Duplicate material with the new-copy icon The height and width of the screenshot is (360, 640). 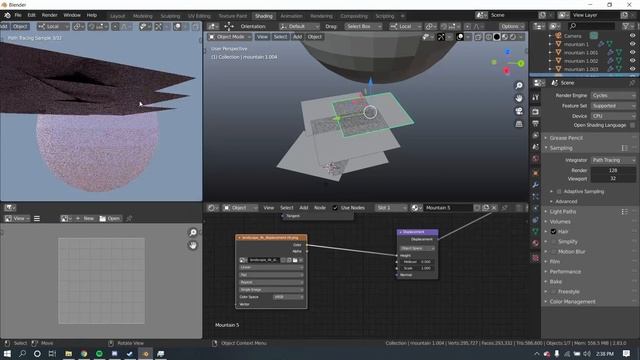pyautogui.click(x=486, y=208)
